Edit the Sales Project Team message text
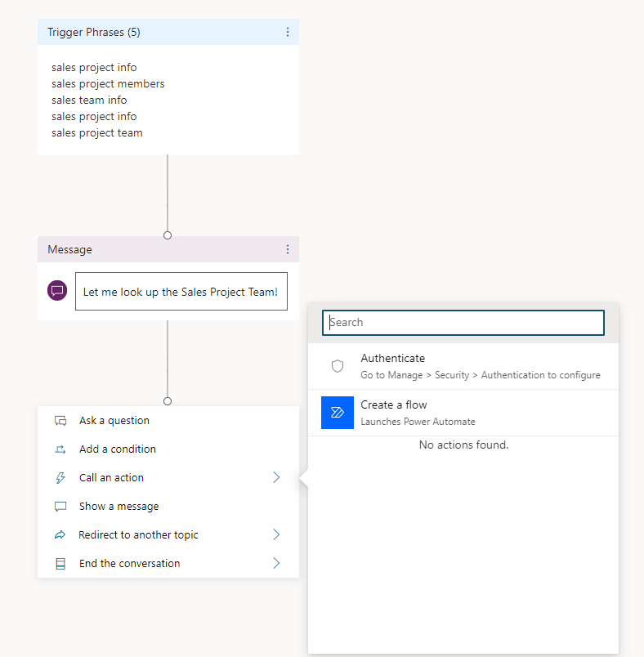This screenshot has height=657, width=644. [x=181, y=291]
